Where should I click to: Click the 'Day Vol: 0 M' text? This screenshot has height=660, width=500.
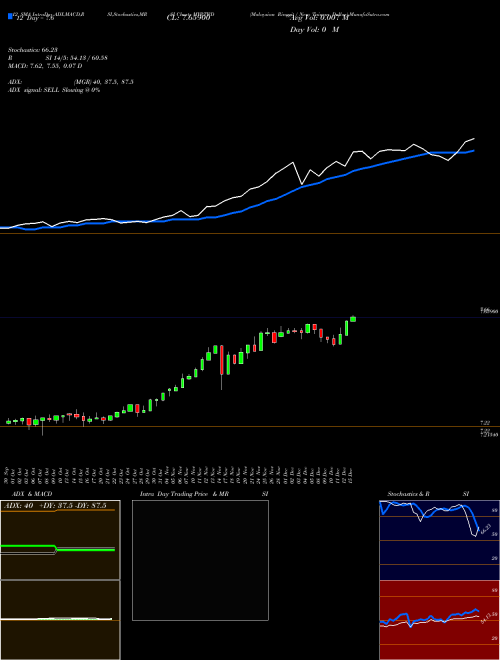314,30
